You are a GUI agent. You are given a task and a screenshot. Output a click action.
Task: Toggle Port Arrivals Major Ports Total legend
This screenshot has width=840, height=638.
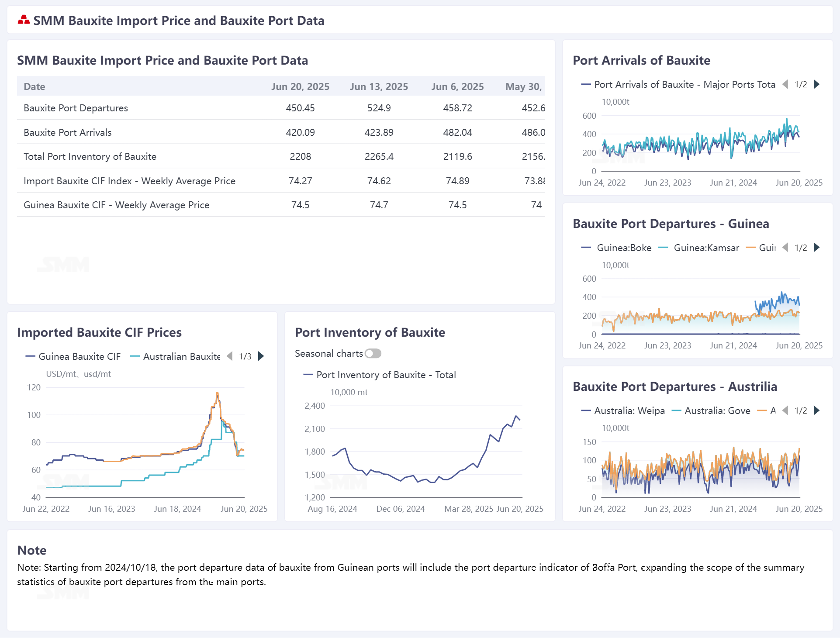coord(678,84)
